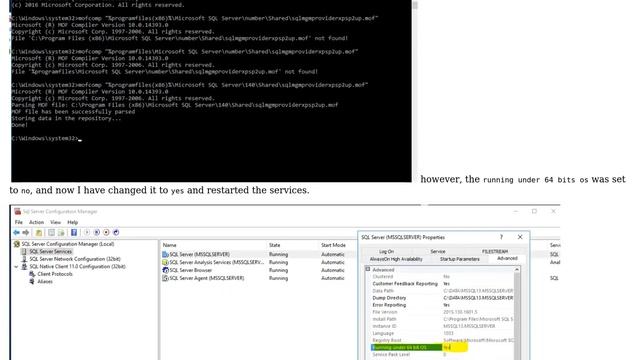Click the Install Path property

[x=384, y=319]
